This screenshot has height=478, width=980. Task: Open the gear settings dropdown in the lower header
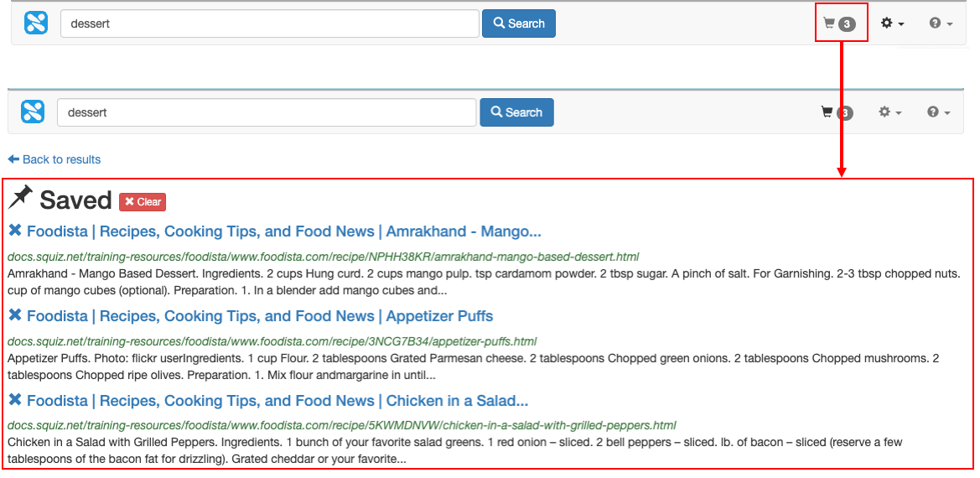(x=889, y=112)
